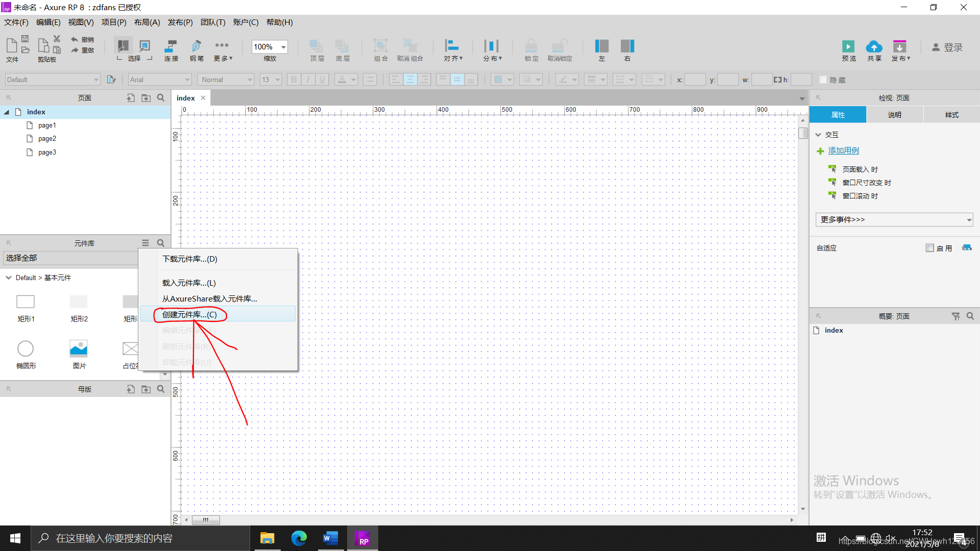Click the add folder icon in Masters panel
This screenshot has width=980, height=551.
(146, 389)
